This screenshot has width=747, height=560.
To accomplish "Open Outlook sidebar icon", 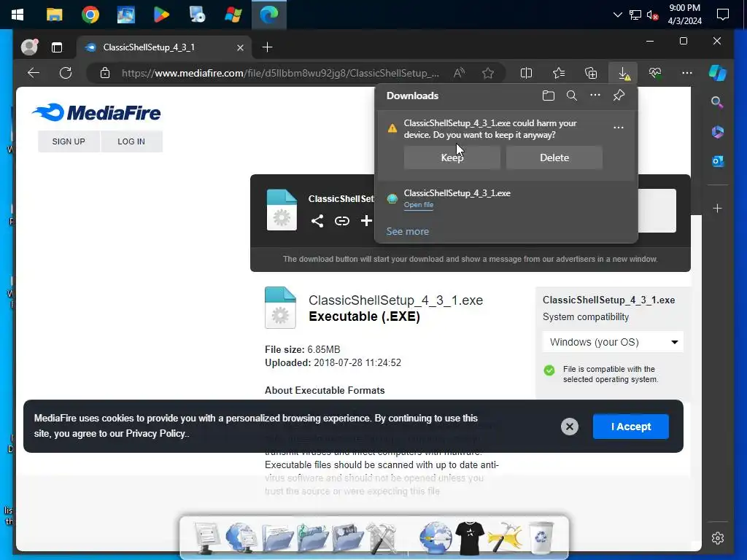I will coord(718,161).
